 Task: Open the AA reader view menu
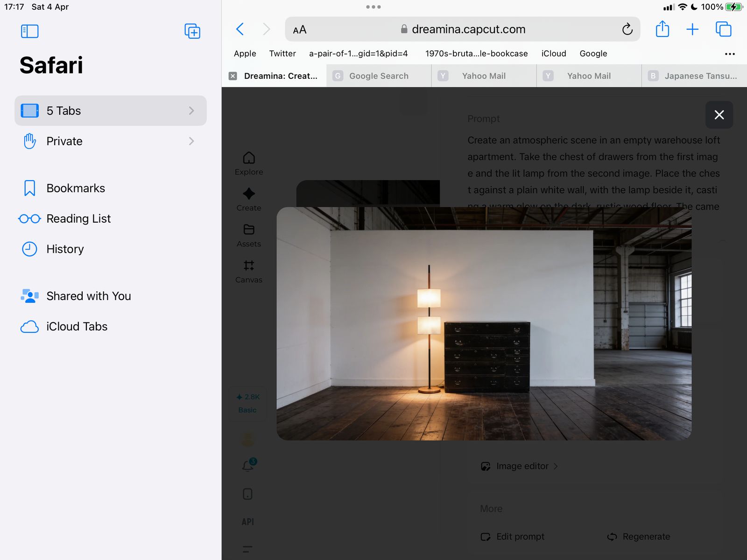point(300,30)
